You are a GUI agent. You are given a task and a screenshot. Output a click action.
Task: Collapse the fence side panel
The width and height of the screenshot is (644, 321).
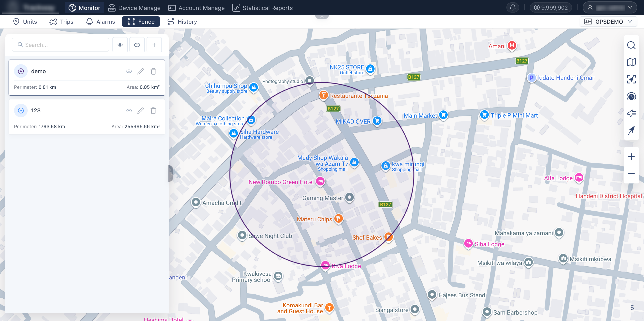coord(171,173)
